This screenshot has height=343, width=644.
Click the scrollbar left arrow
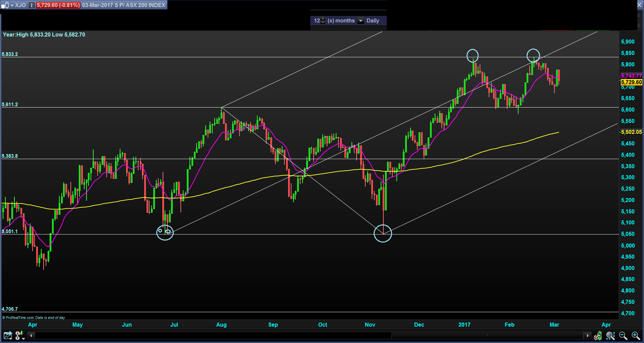click(x=31, y=335)
